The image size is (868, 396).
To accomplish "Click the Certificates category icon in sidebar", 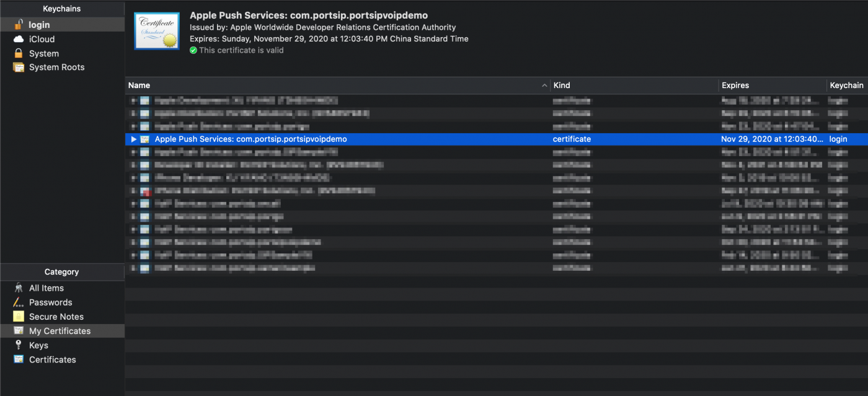I will point(19,359).
